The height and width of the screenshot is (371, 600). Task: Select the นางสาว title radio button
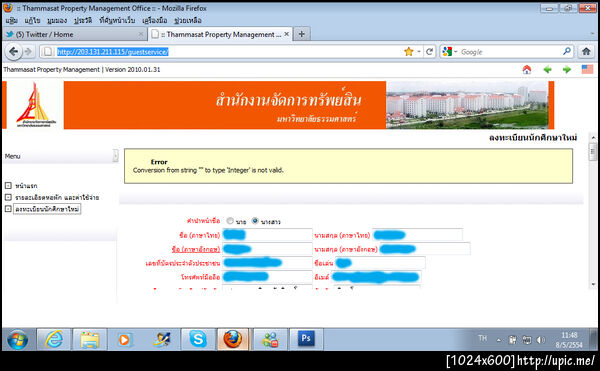(255, 221)
